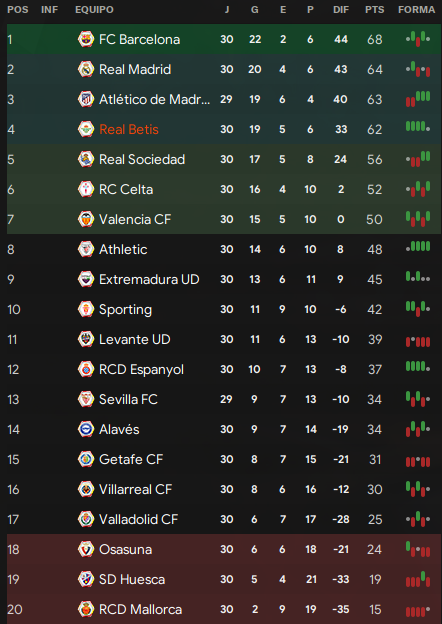Click Athletic's recent form indicator bars

pyautogui.click(x=418, y=247)
